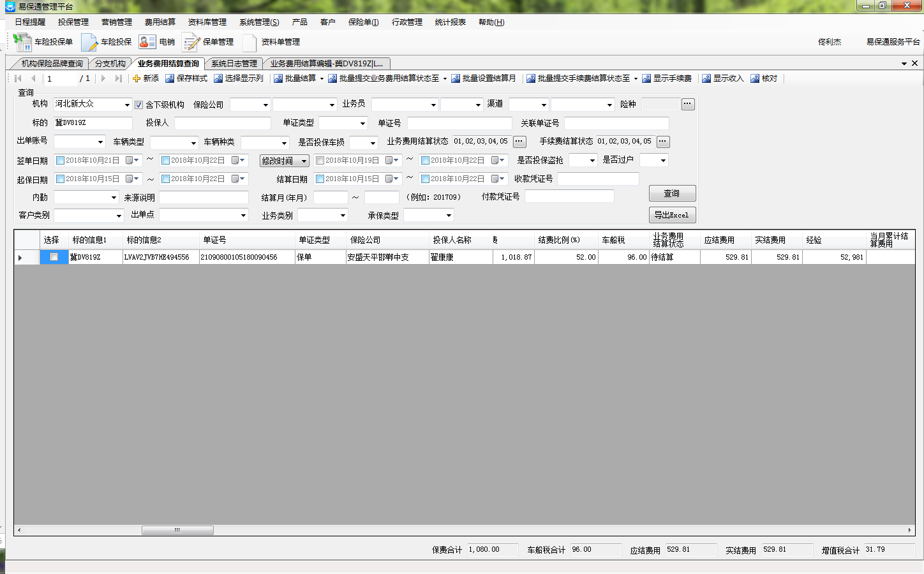Expand the 机构 dropdown showing 河北新大众
Viewport: 924px width, 574px height.
[127, 105]
